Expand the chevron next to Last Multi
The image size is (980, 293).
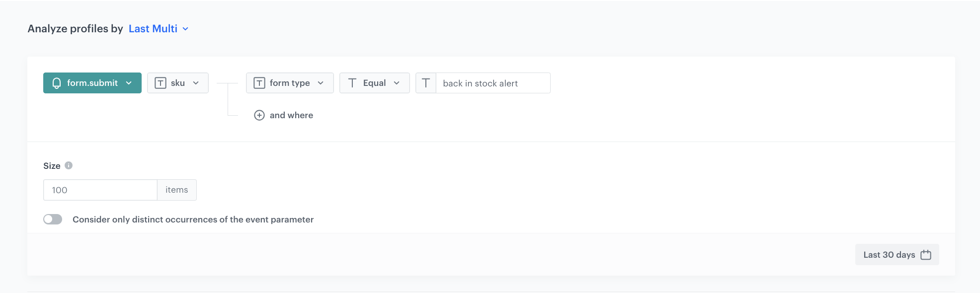(185, 29)
